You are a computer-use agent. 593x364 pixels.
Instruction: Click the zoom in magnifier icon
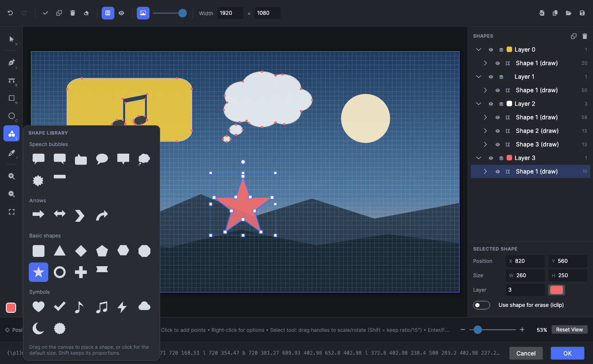(11, 176)
